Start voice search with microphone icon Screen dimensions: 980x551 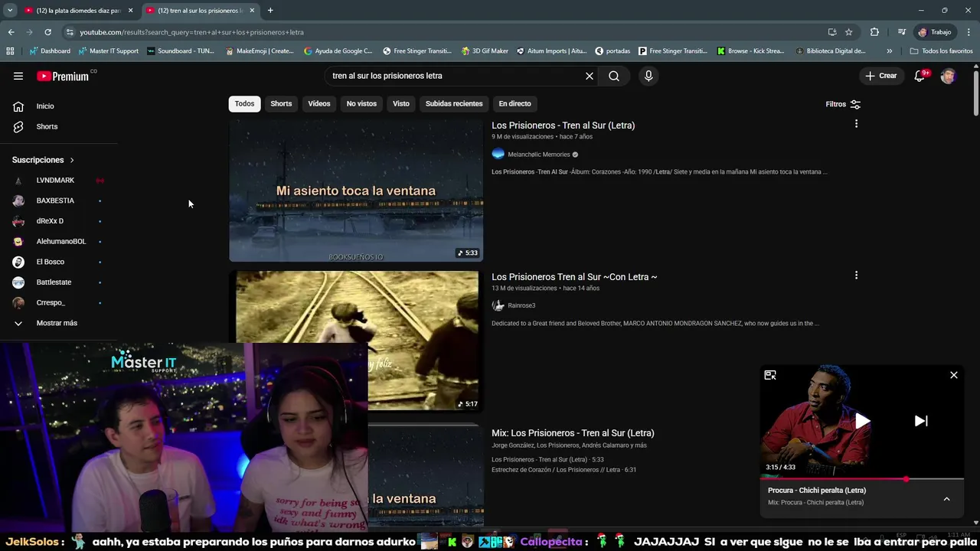pyautogui.click(x=648, y=76)
